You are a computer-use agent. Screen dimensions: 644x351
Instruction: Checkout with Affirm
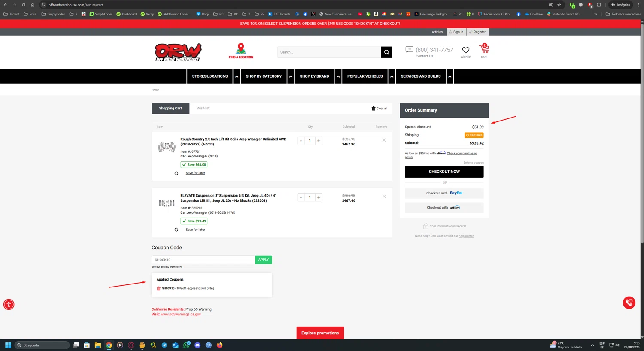444,207
